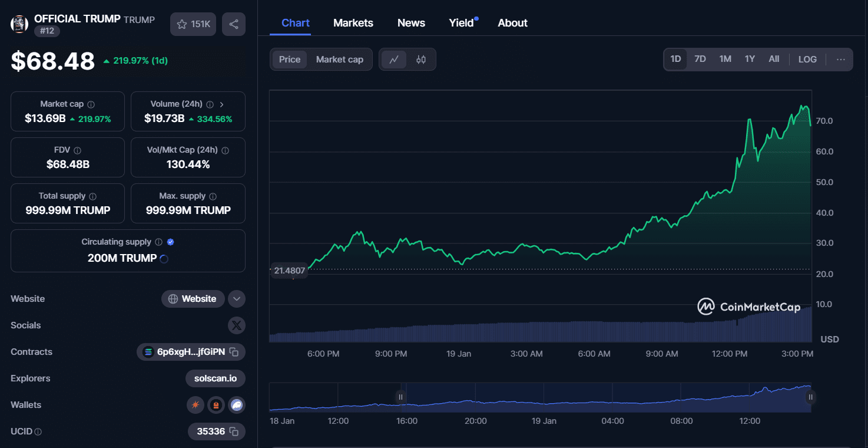Select the Price chart toggle
Image resolution: width=868 pixels, height=448 pixels.
[290, 60]
